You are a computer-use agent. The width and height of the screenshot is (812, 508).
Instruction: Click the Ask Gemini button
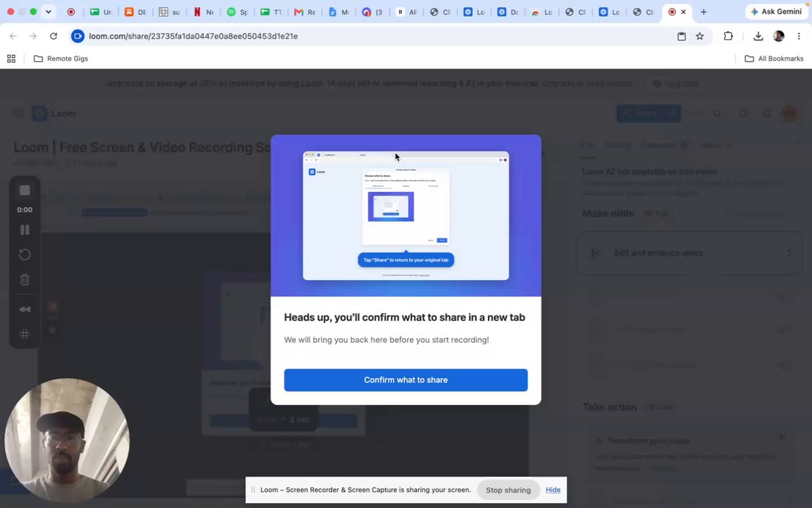776,11
